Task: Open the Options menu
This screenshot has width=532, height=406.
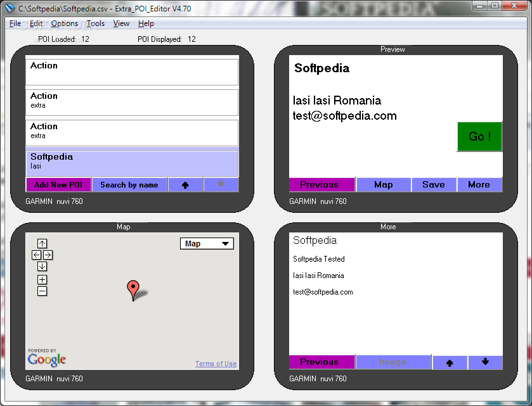Action: coord(65,23)
